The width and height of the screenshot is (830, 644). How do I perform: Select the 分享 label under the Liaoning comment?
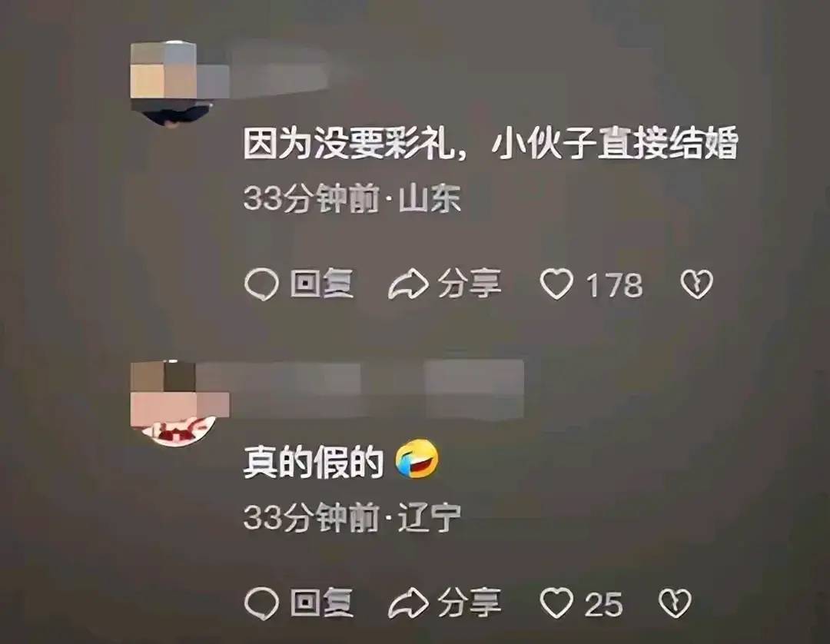click(x=469, y=603)
